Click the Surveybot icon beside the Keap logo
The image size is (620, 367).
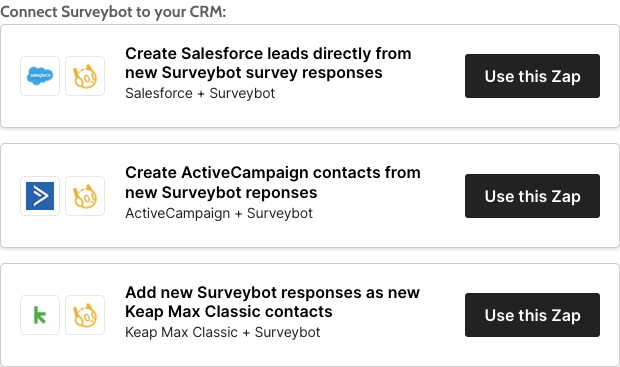coord(85,315)
